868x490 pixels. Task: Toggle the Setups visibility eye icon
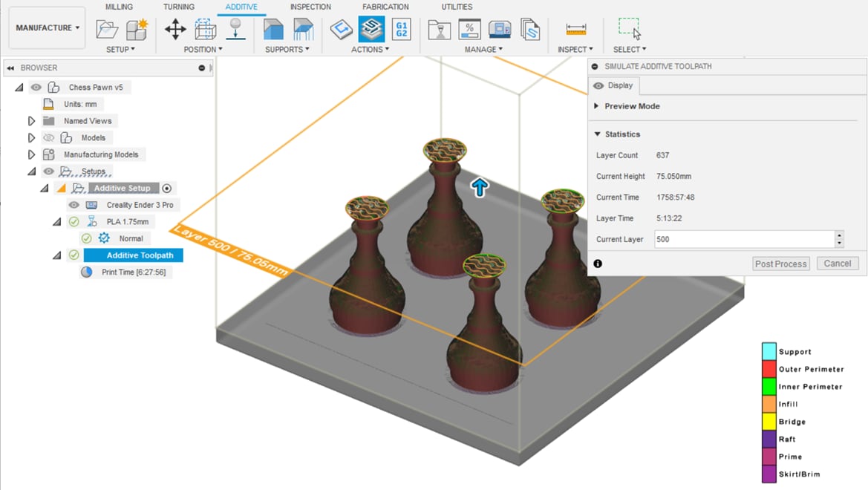48,171
